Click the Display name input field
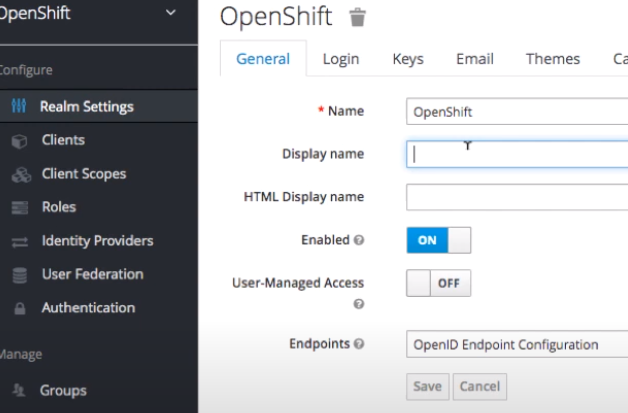This screenshot has width=628, height=413. tap(517, 154)
